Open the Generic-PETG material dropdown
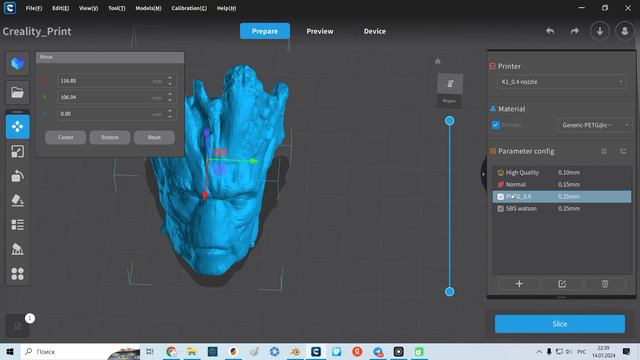Image resolution: width=640 pixels, height=360 pixels. click(594, 125)
